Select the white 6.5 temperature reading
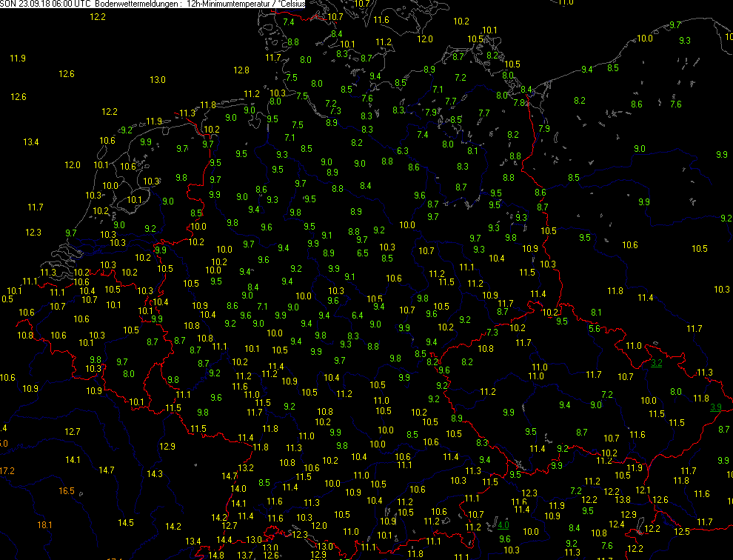The image size is (733, 560). click(x=362, y=253)
